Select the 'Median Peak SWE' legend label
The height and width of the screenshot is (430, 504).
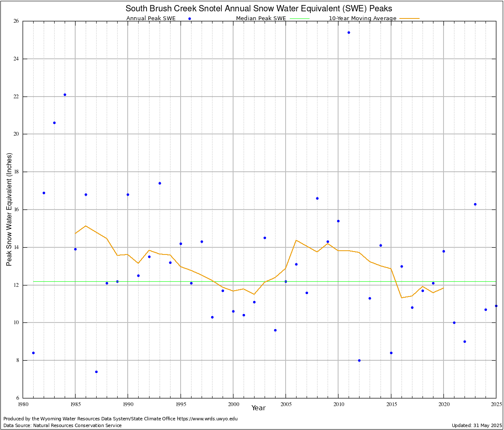261,18
